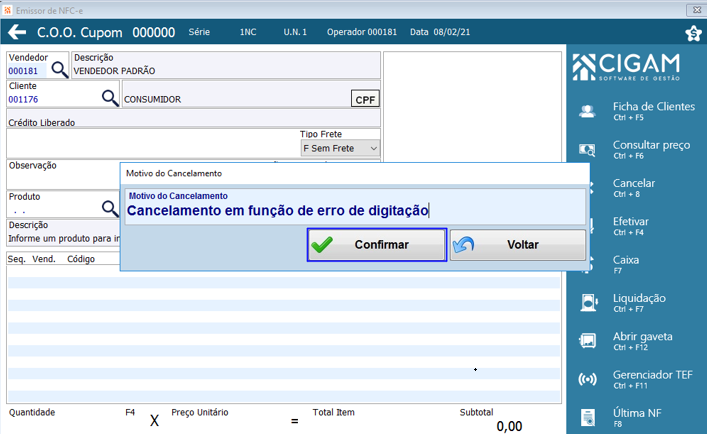Go back using the white arrow icon

click(x=17, y=32)
